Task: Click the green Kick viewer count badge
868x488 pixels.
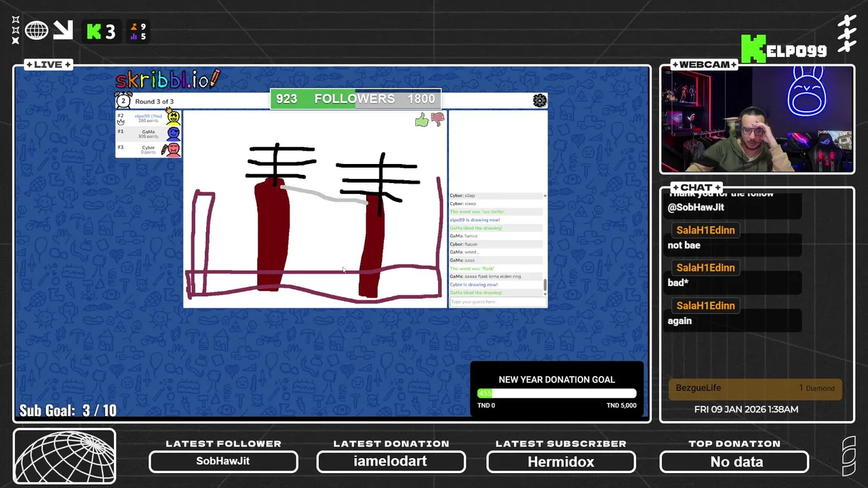Action: click(101, 31)
